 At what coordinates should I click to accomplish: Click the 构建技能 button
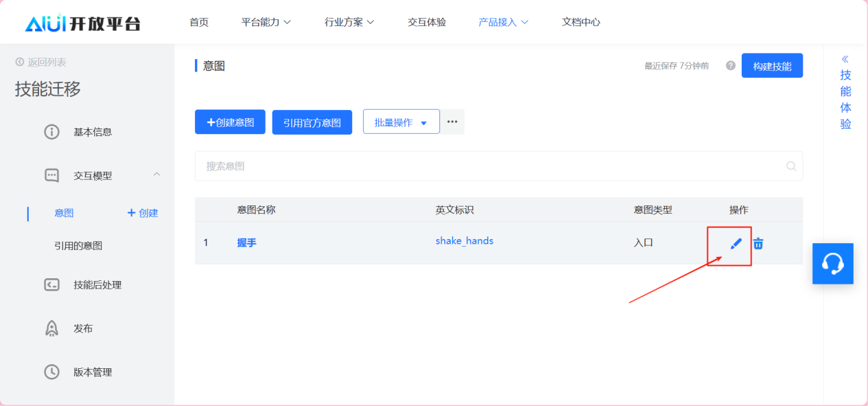coord(772,66)
